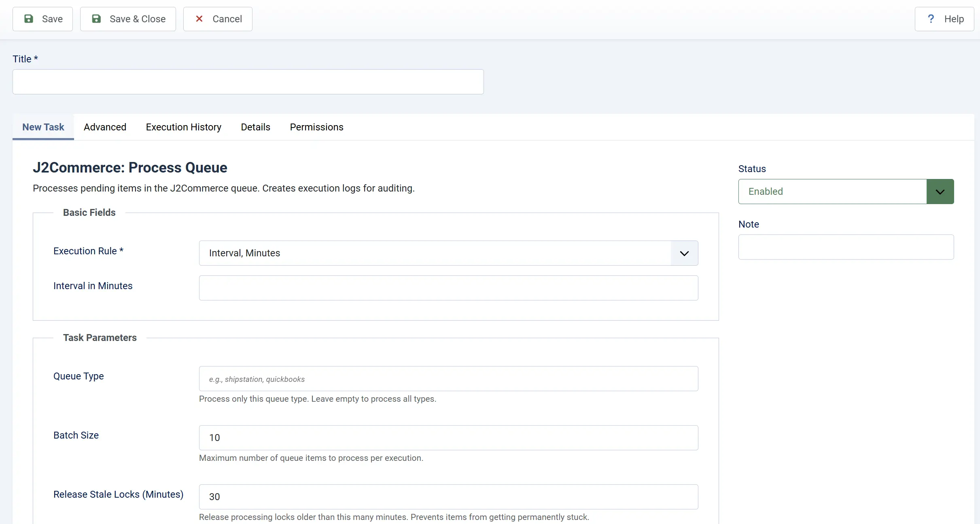980x524 pixels.
Task: Click the Interval in Minutes field
Action: 449,288
